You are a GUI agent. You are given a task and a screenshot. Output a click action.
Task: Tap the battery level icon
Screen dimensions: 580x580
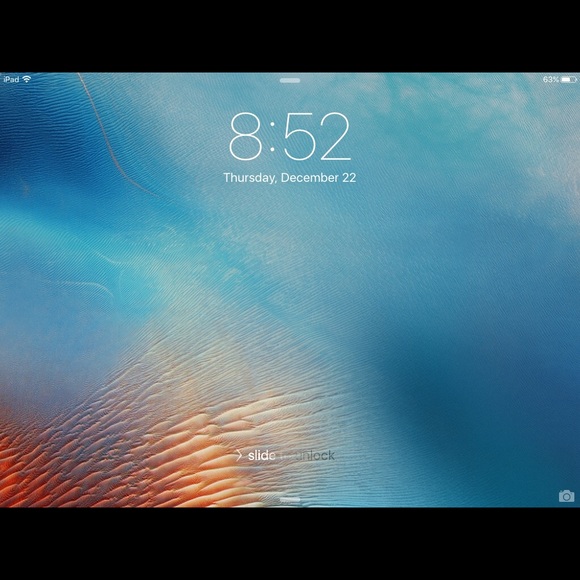pos(569,79)
